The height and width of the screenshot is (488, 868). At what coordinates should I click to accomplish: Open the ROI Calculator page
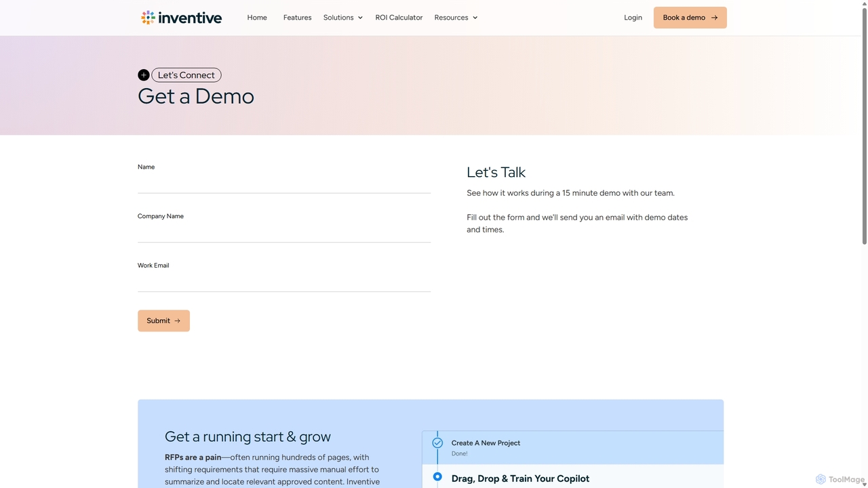pos(399,18)
